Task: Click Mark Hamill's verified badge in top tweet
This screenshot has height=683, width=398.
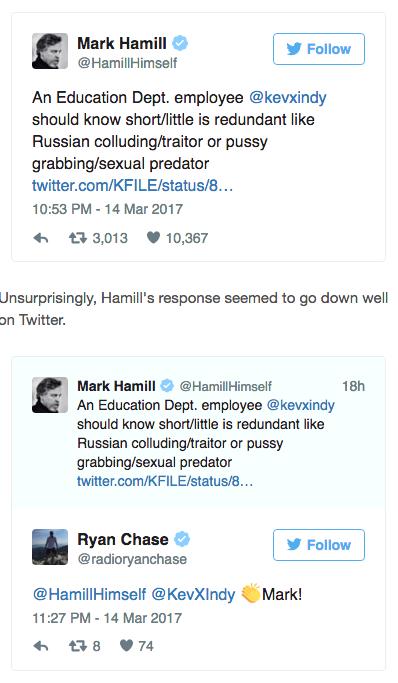Action: [181, 43]
